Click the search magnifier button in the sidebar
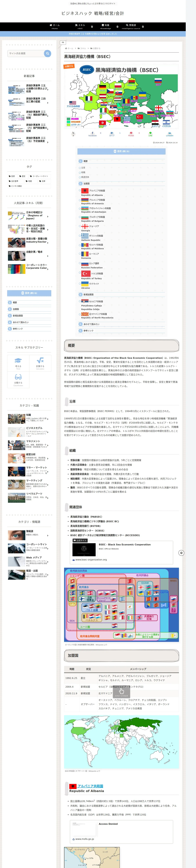Viewport: 196px width, 868px height. [x=47, y=53]
